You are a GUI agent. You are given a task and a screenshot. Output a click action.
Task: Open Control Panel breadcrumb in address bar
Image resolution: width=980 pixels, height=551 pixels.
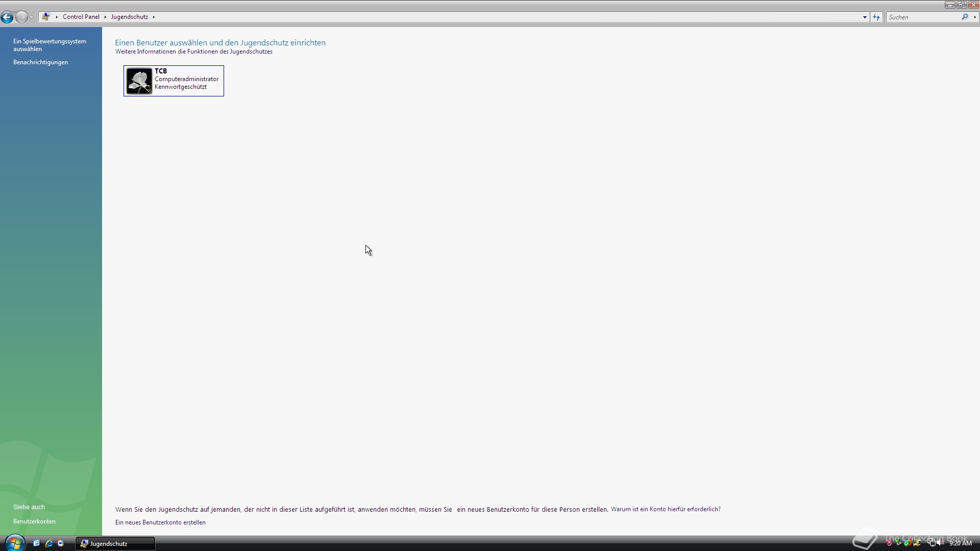pos(81,17)
